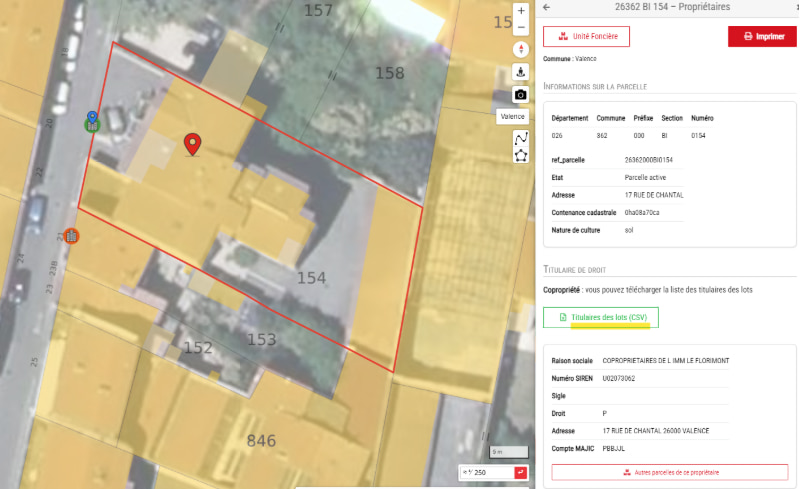The width and height of the screenshot is (801, 489).
Task: Click the Préfixe value 000
Action: click(639, 135)
